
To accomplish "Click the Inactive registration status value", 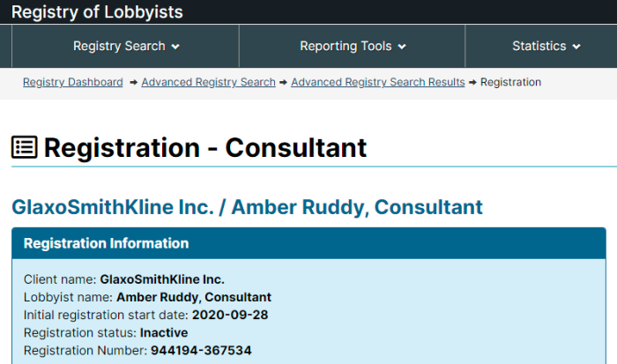I will point(164,332).
